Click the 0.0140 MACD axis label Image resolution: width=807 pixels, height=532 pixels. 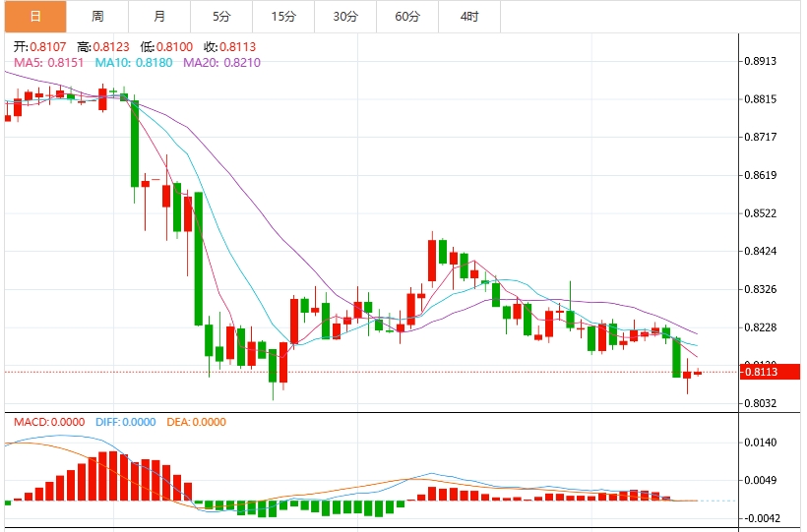[761, 443]
